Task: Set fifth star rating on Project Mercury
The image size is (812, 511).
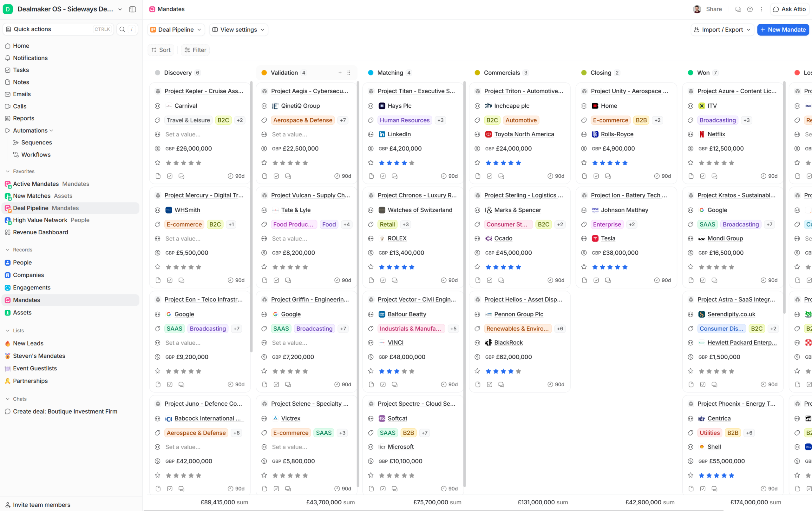Action: (x=199, y=267)
